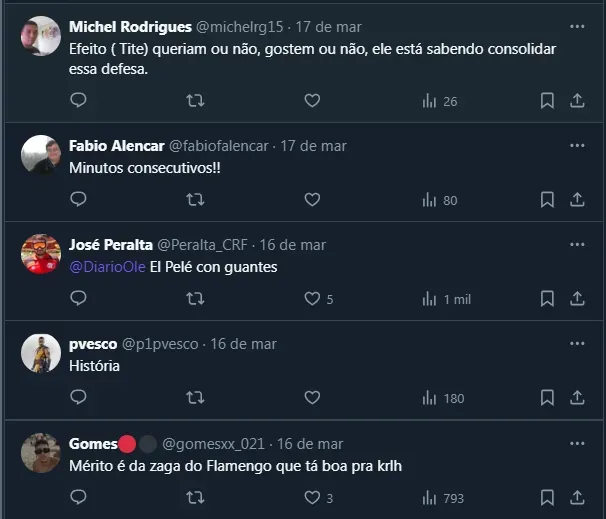Viewport: 606px width, 519px height.
Task: Share Michel Rodrigues' tweet
Action: point(577,101)
